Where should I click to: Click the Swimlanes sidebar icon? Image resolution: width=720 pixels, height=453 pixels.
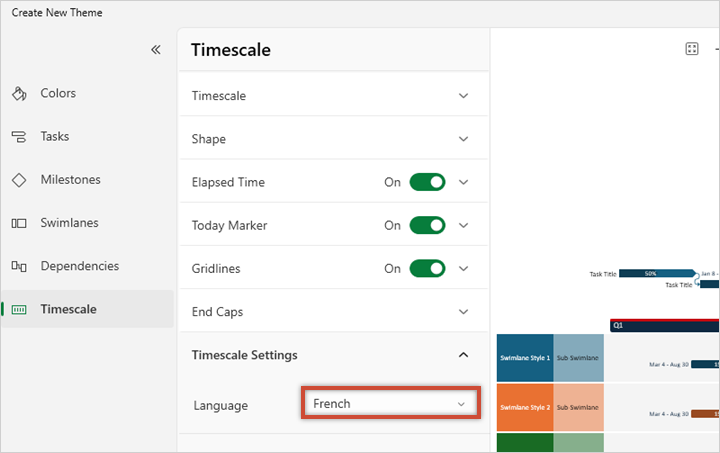(19, 223)
